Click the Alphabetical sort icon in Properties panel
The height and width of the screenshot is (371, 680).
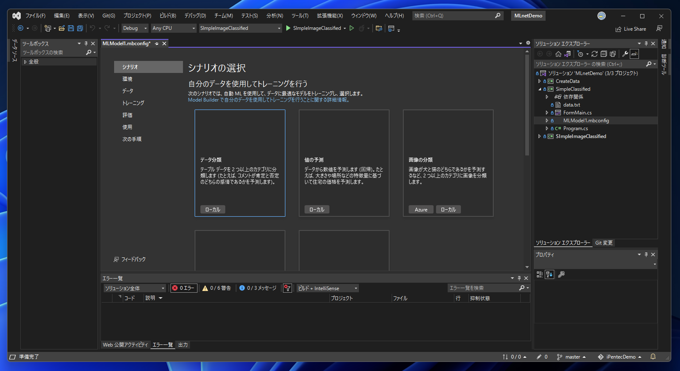[549, 274]
